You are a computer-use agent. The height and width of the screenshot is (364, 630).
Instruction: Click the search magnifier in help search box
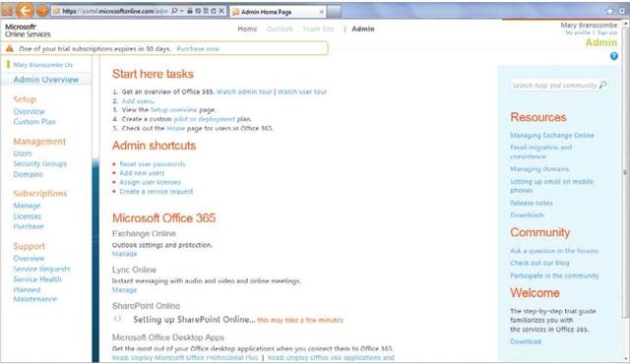click(x=602, y=85)
